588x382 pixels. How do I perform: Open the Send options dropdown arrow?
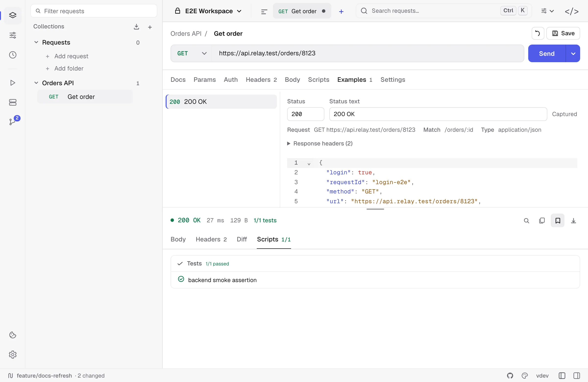pos(573,53)
